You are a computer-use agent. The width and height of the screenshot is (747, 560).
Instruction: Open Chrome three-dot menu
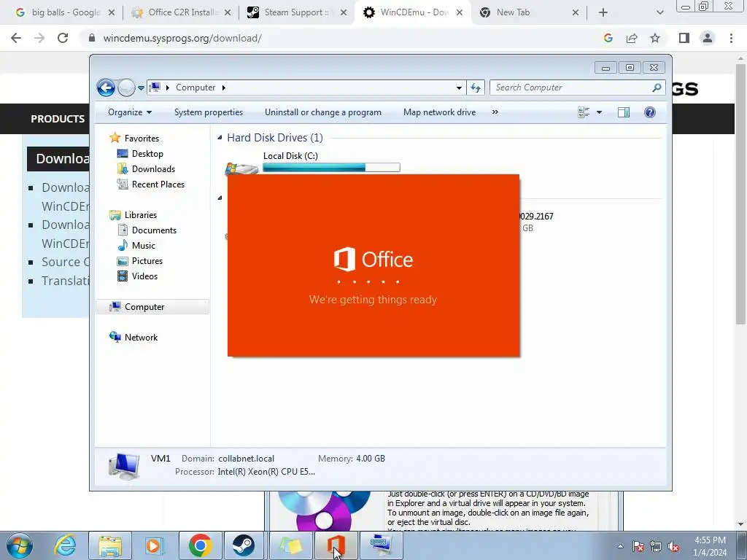pyautogui.click(x=731, y=38)
